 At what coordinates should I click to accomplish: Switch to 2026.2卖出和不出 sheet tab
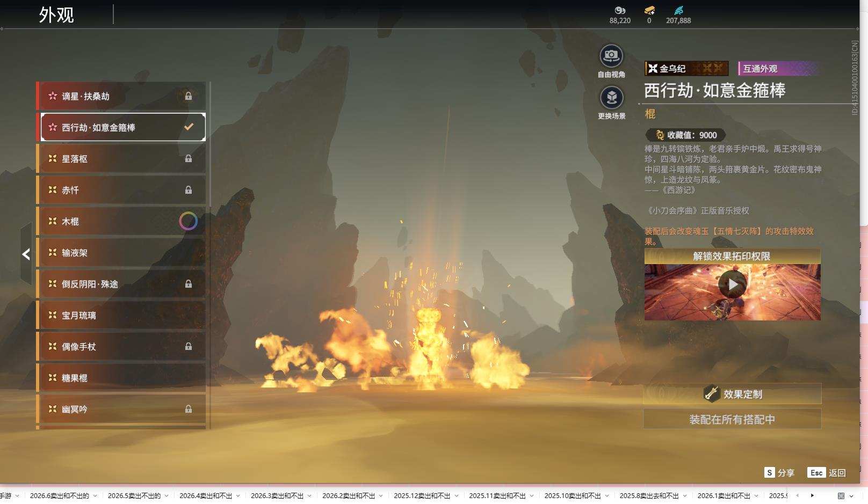[349, 495]
